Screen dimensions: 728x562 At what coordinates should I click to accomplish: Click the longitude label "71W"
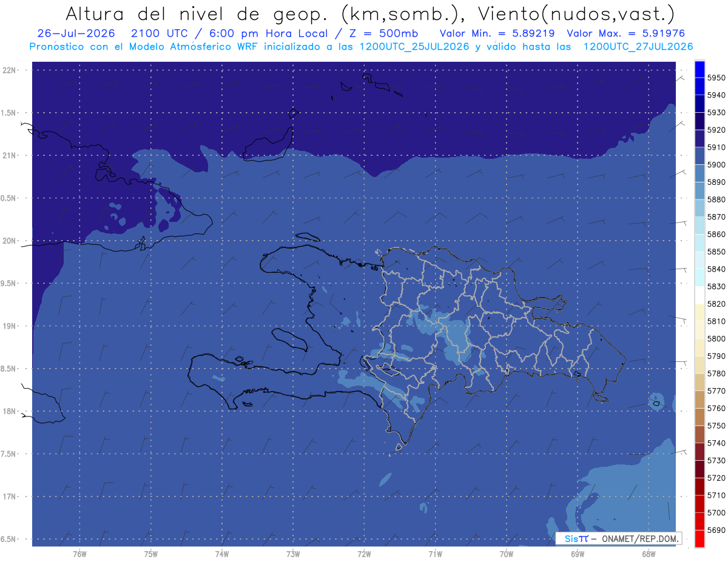[435, 555]
